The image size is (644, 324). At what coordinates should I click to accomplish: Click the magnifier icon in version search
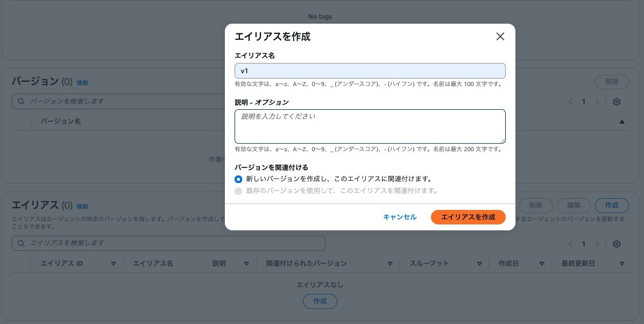point(21,101)
